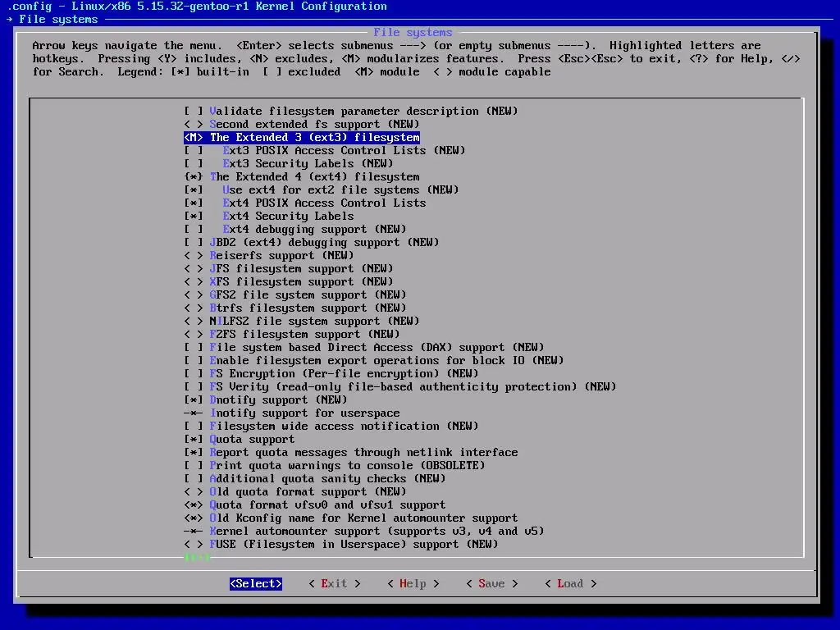This screenshot has width=840, height=630.
Task: Select NILFS2 file system support entry
Action: coord(302,321)
